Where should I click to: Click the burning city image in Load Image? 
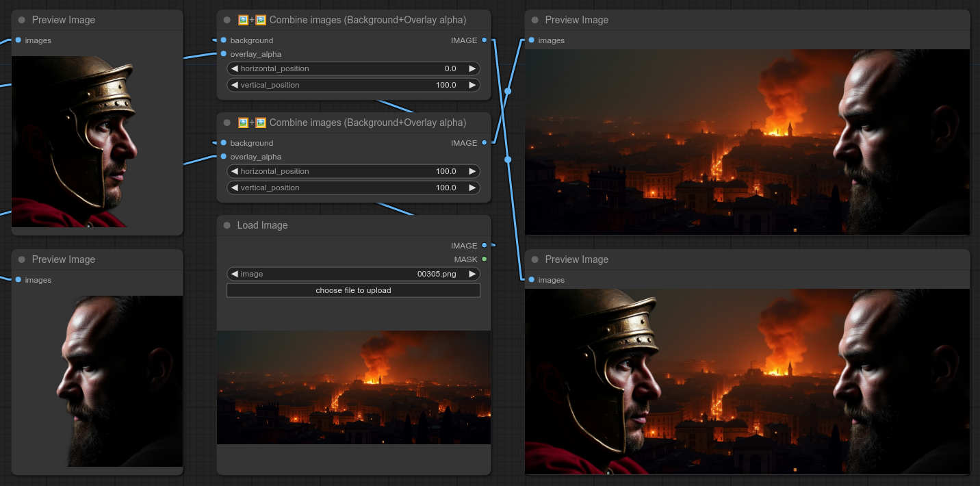[353, 387]
